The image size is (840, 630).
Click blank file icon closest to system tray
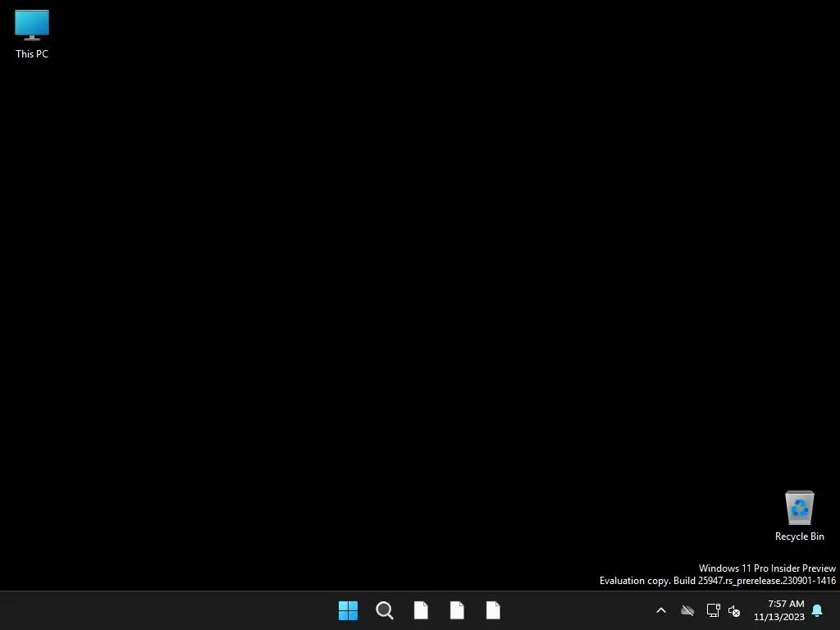click(x=493, y=610)
